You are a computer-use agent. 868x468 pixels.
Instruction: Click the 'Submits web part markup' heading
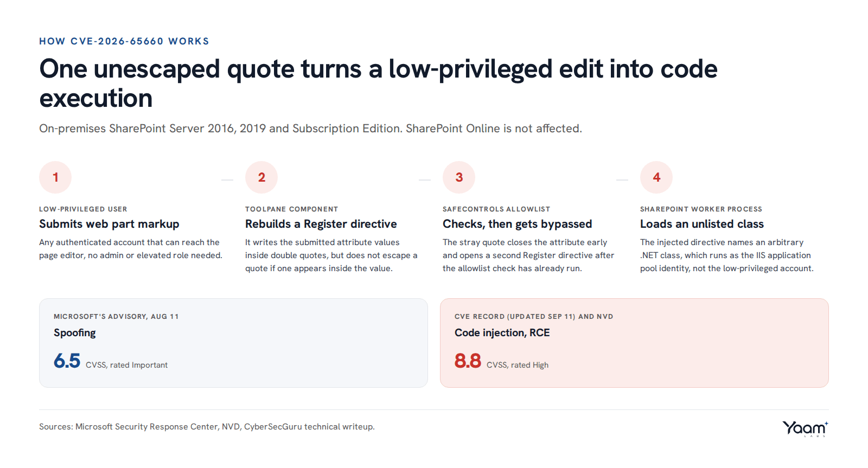coord(109,224)
